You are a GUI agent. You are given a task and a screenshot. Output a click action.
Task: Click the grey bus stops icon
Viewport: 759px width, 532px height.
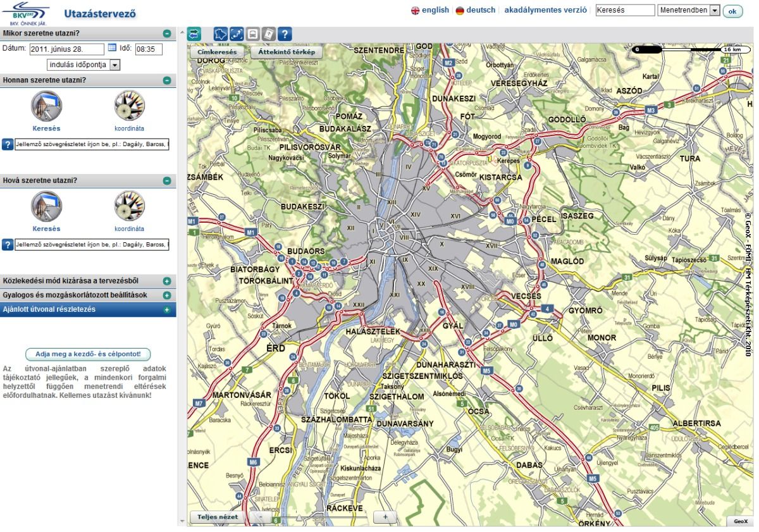252,34
